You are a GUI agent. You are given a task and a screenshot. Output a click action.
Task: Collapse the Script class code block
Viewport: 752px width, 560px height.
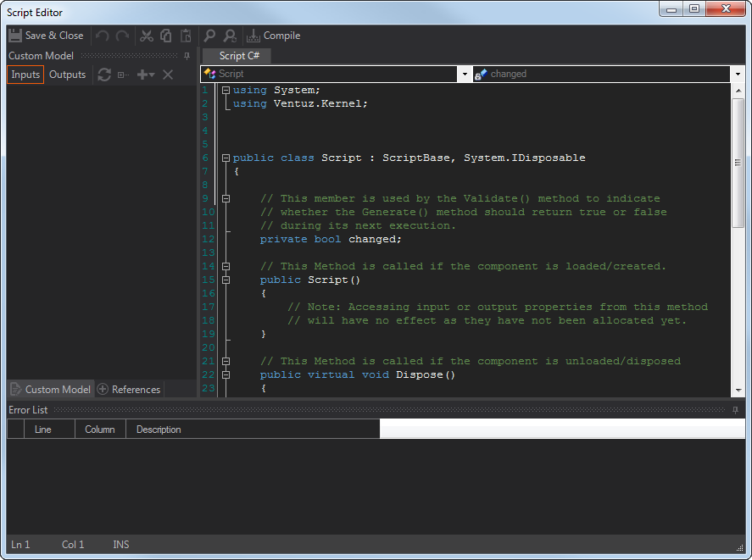[226, 158]
